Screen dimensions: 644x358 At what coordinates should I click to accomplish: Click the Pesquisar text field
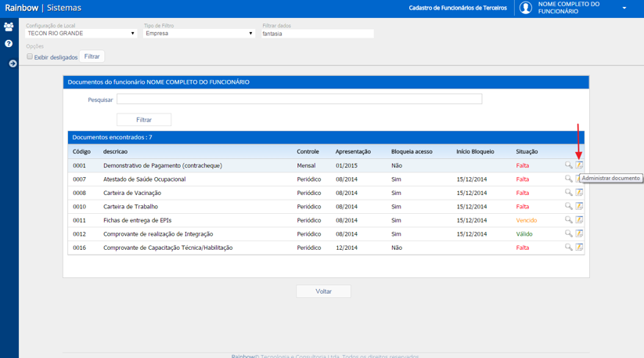click(300, 99)
